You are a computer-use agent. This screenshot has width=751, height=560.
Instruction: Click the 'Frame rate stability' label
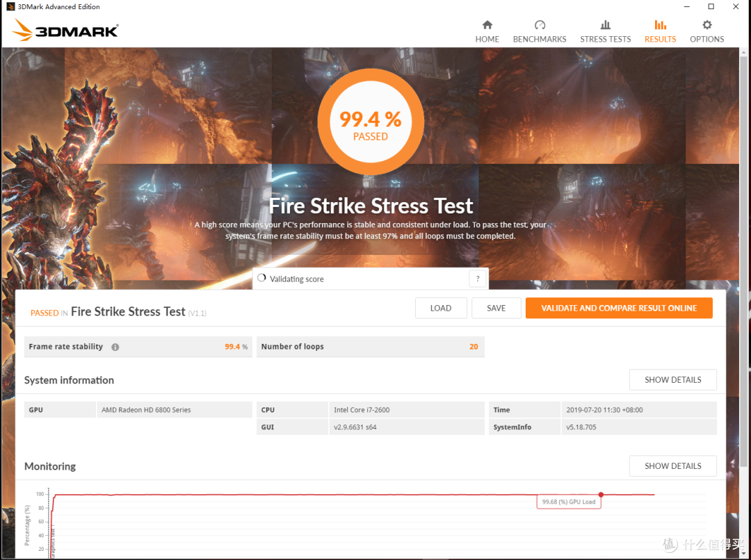pos(65,347)
